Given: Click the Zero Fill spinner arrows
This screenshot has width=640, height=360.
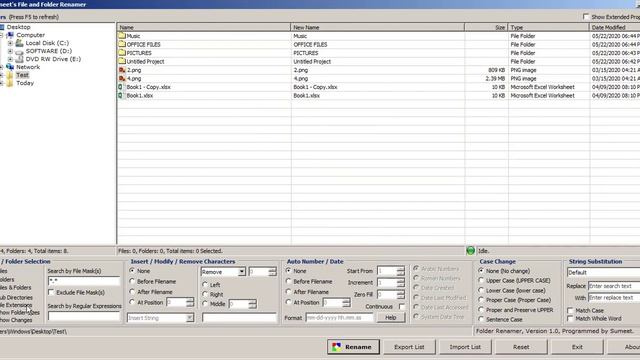Looking at the screenshot, I should 400,294.
